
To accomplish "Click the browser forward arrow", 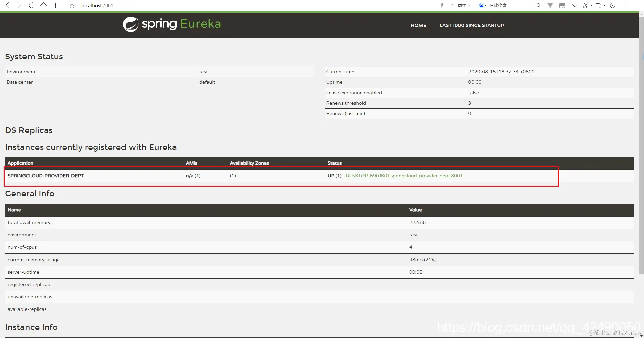I will click(19, 5).
